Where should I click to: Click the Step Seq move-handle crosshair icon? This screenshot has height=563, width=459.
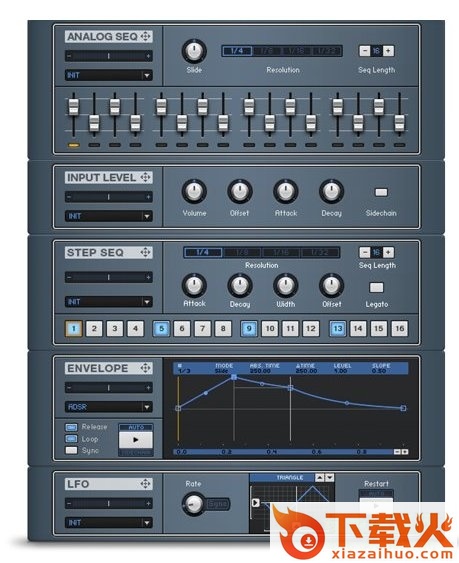pos(145,252)
